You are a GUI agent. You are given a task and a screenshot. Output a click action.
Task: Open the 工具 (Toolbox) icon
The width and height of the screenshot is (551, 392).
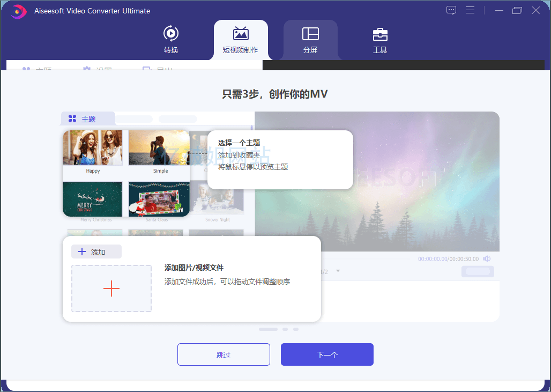[x=380, y=33]
